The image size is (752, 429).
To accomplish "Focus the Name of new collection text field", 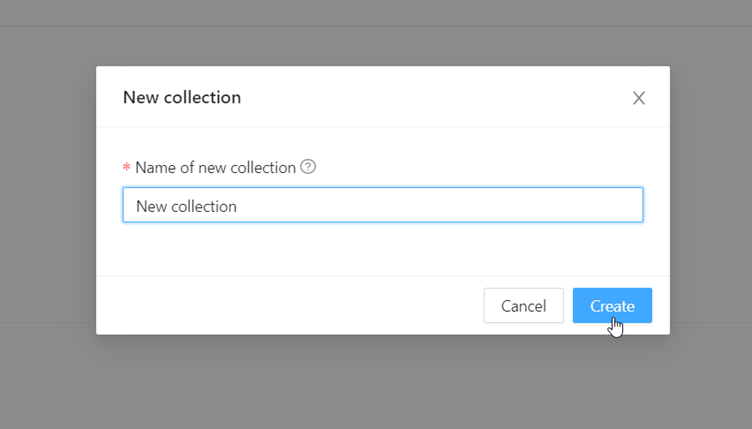I will (x=382, y=205).
